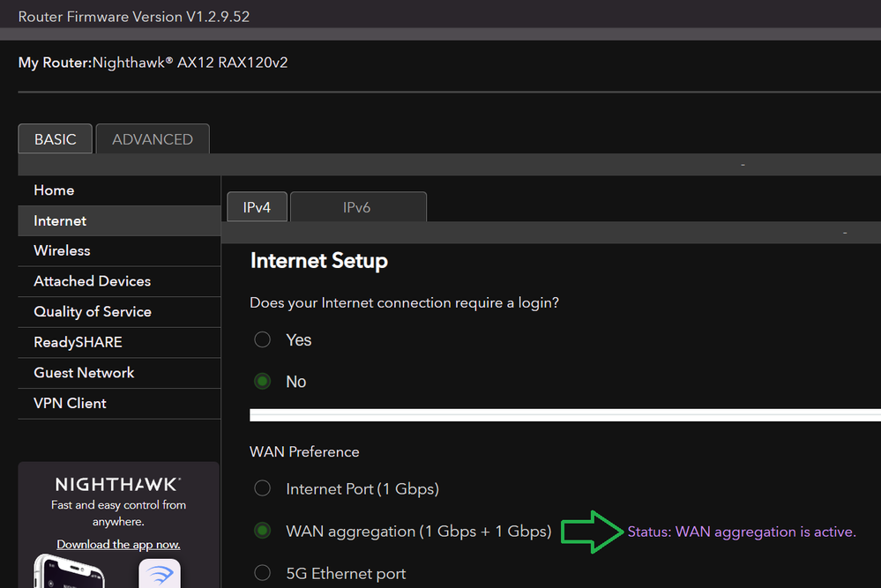Switch to the BASIC tab
Viewport: 881px width, 588px height.
(x=55, y=138)
